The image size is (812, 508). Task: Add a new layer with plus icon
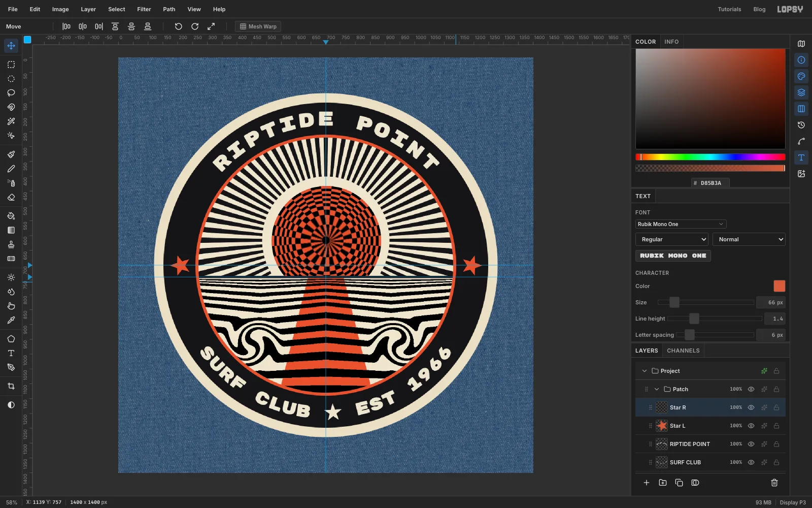point(647,483)
